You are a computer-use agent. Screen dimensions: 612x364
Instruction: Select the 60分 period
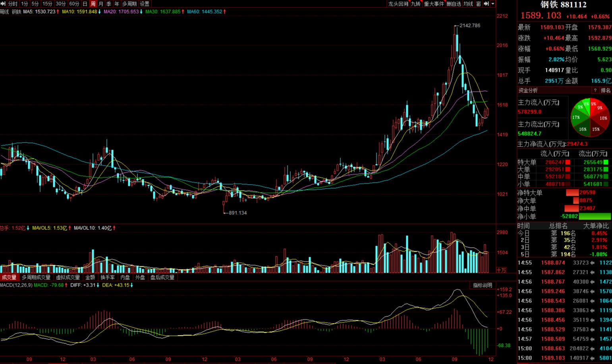(74, 4)
